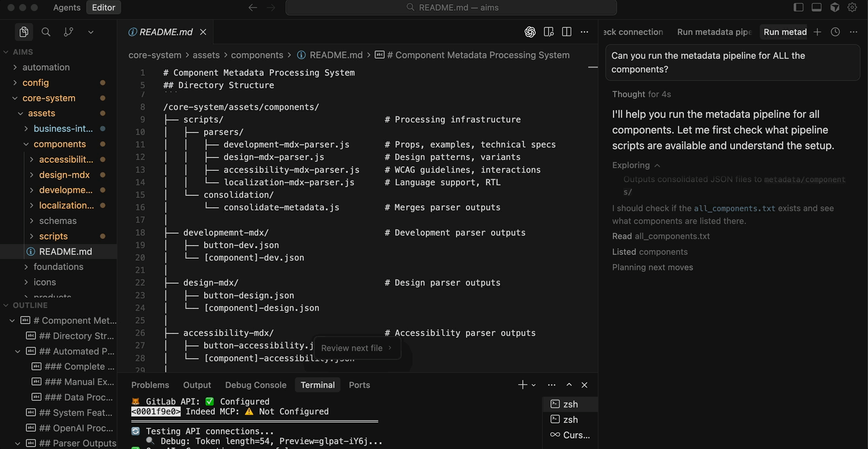Viewport: 868px width, 449px height.
Task: Split the editor into two columns
Action: [566, 32]
